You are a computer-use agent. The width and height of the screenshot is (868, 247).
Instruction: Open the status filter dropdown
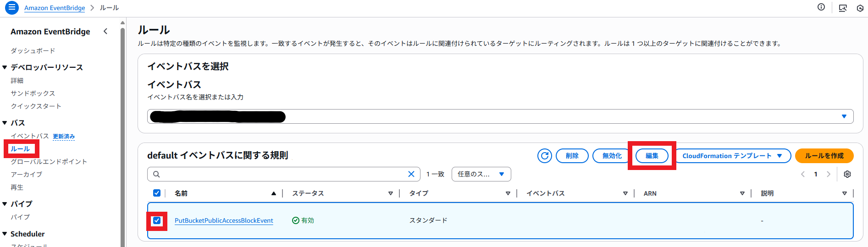click(481, 174)
